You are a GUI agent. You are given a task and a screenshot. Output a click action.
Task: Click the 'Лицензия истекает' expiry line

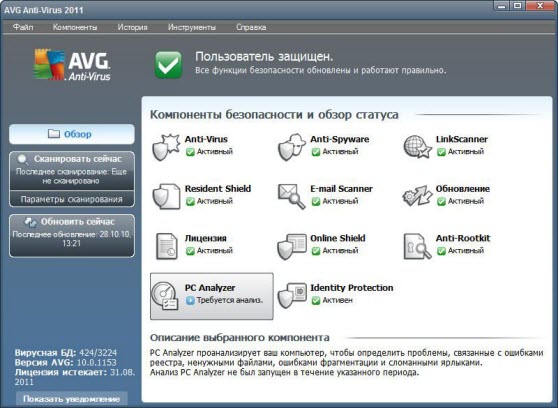[x=75, y=377]
